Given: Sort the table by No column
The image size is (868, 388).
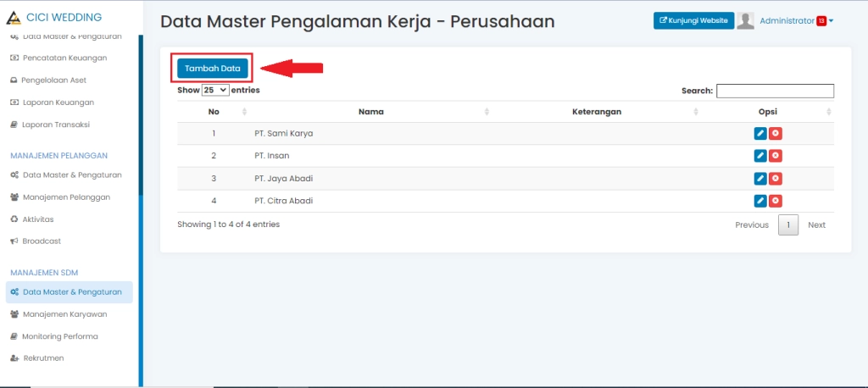Looking at the screenshot, I should [x=214, y=112].
